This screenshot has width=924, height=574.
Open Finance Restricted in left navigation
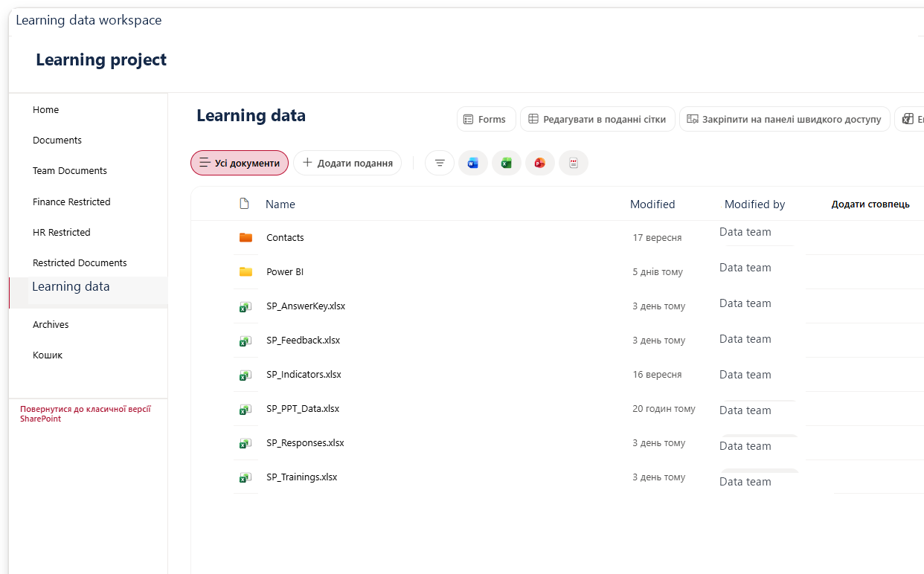(x=71, y=201)
